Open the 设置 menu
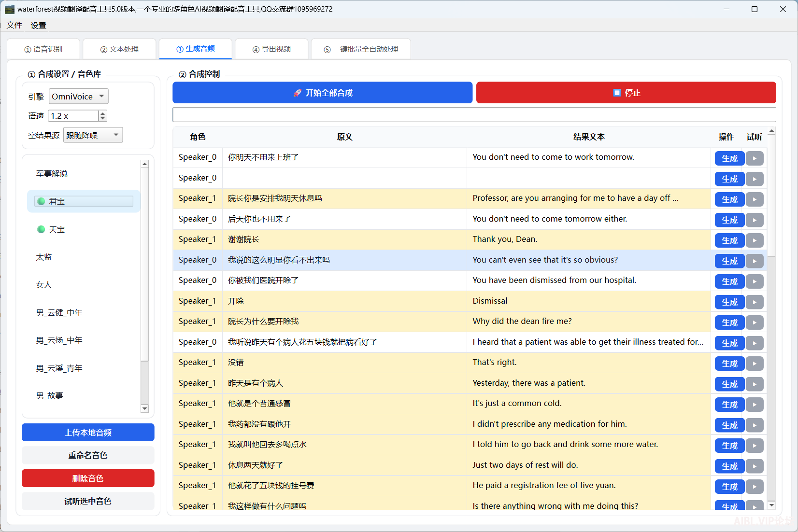 click(x=38, y=25)
